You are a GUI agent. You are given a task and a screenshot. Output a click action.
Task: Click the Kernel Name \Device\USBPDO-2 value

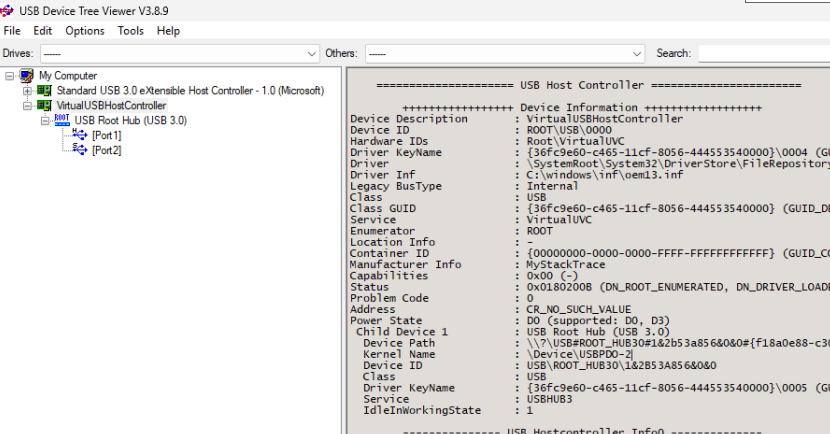580,354
